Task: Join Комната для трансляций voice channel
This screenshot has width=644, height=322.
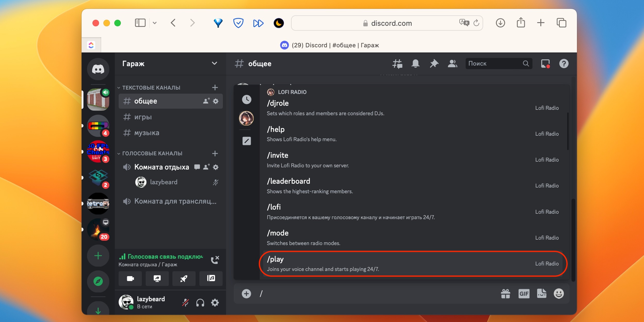Action: (171, 201)
